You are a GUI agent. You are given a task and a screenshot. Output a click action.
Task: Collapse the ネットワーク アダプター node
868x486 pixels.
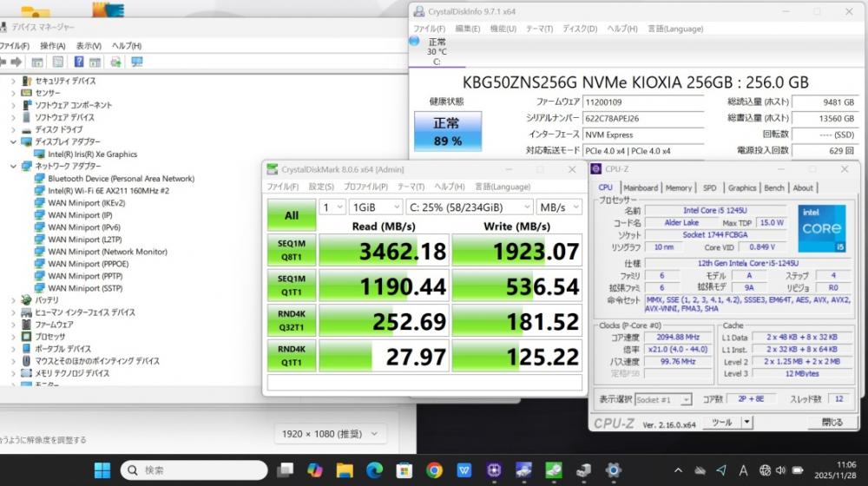13,167
